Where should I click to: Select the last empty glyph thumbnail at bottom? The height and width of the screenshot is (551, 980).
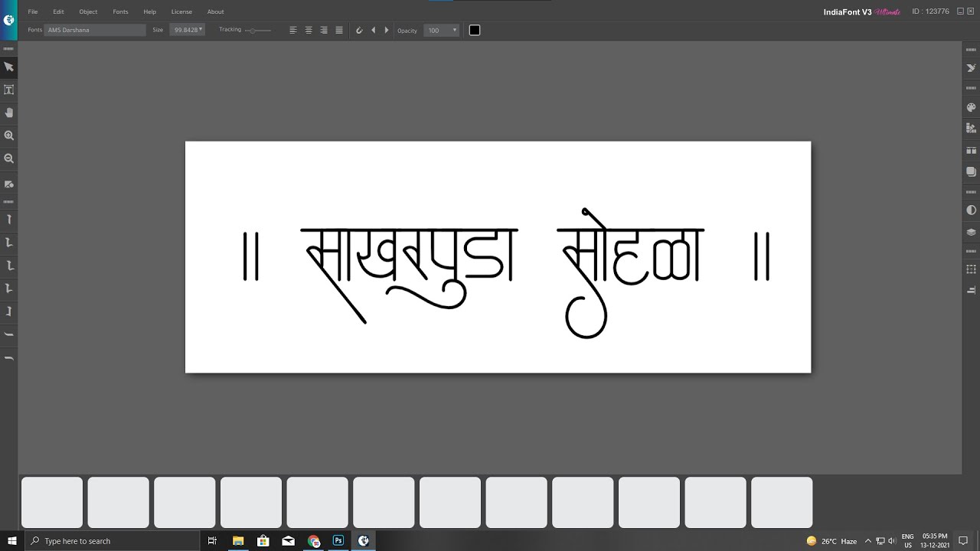pos(782,502)
